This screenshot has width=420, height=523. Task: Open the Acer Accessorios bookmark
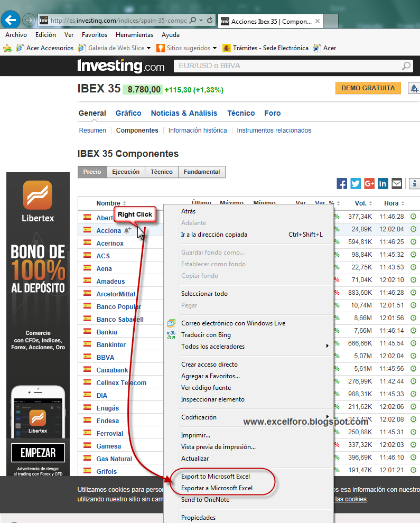[45, 48]
